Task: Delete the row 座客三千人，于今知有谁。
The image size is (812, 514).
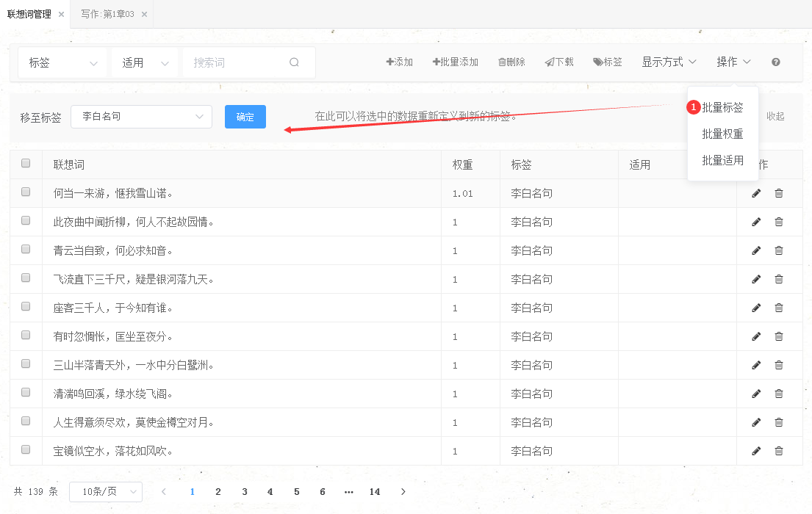Action: click(778, 308)
